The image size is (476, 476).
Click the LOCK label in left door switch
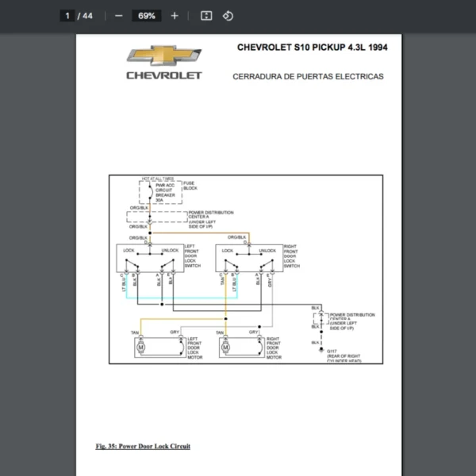pyautogui.click(x=129, y=251)
